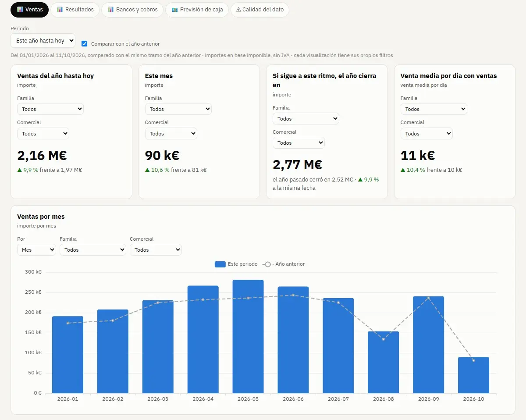
Task: Switch to the Resultados tab
Action: (x=75, y=10)
